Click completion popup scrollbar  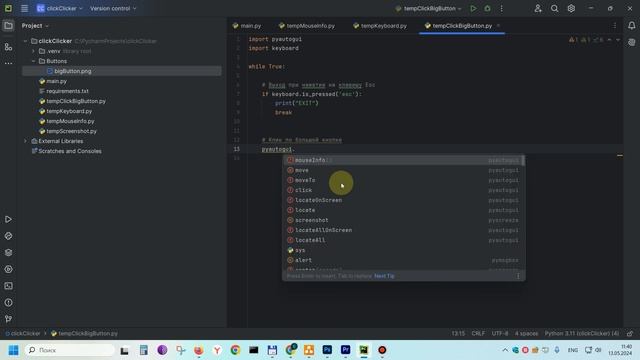coord(523,160)
